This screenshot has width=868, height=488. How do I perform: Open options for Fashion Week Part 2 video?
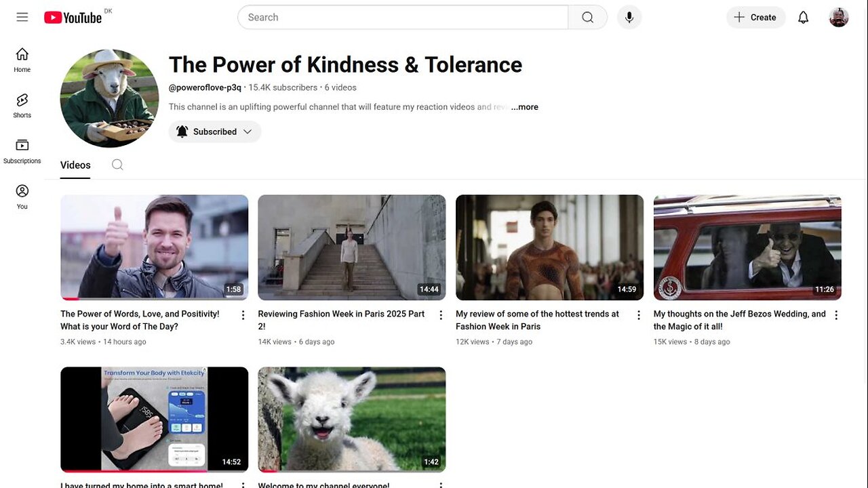441,315
